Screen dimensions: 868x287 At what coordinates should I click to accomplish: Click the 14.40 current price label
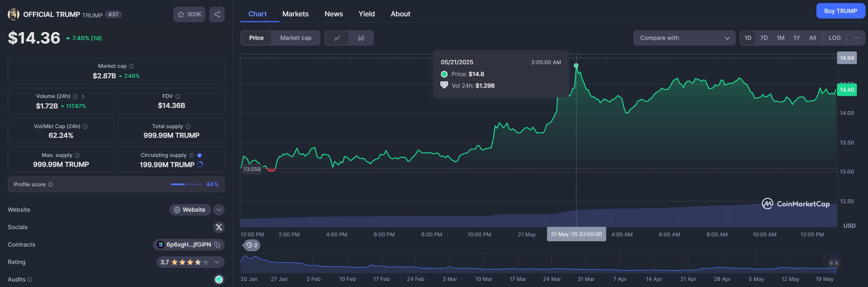click(847, 89)
